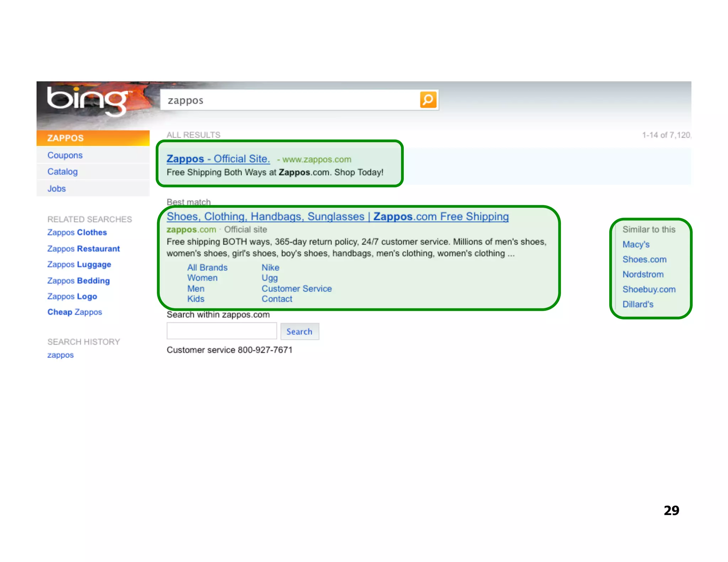The width and height of the screenshot is (728, 562).
Task: Click the Search within zappos.com field
Action: point(221,331)
